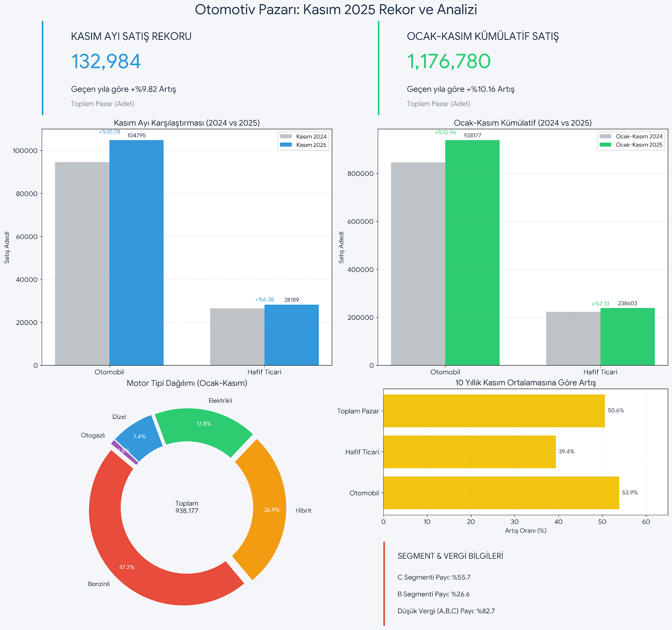Click the yellow Toplam Pazar bar at 50.6%
Screen dimensions: 672x630
(494, 411)
